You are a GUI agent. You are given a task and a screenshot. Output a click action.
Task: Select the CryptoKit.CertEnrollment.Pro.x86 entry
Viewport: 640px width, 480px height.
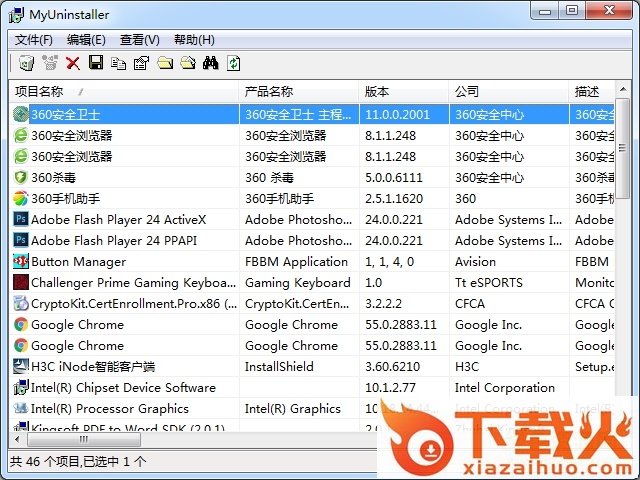pos(134,304)
